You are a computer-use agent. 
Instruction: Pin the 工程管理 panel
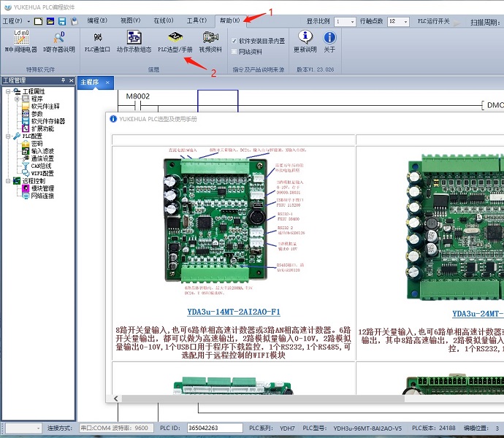(x=64, y=80)
